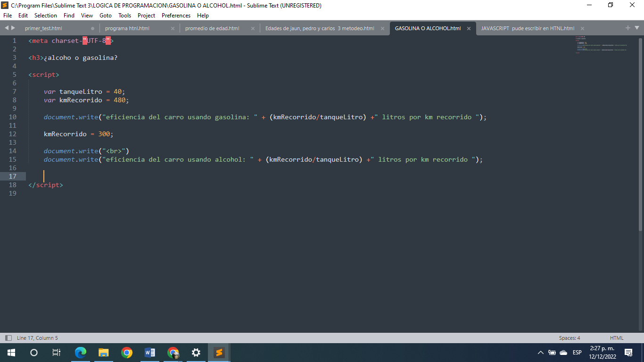Show hidden tray icons chevron
The image size is (644, 362).
pyautogui.click(x=541, y=353)
